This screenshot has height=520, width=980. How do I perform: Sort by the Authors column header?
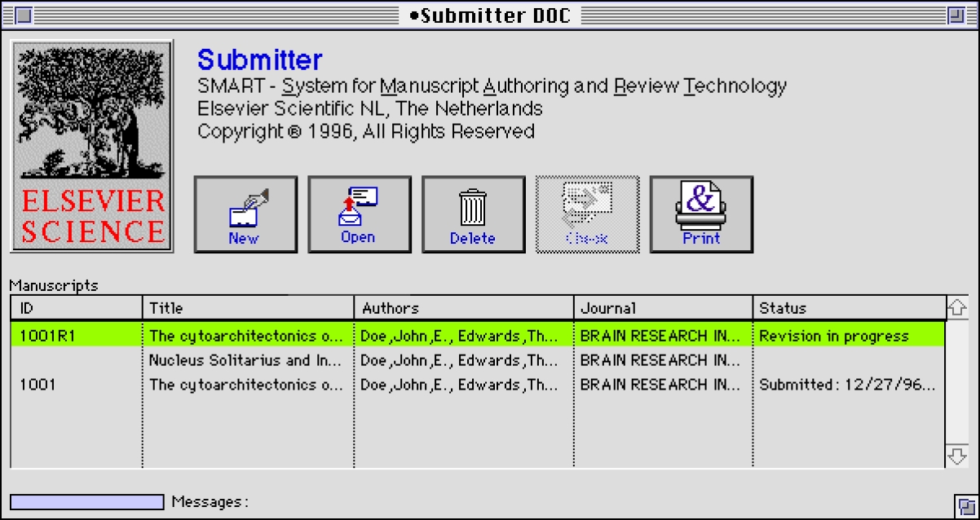463,308
